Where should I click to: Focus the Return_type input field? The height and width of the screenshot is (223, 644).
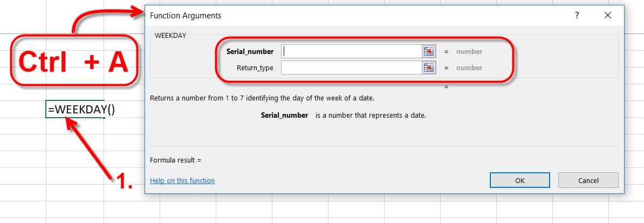352,67
